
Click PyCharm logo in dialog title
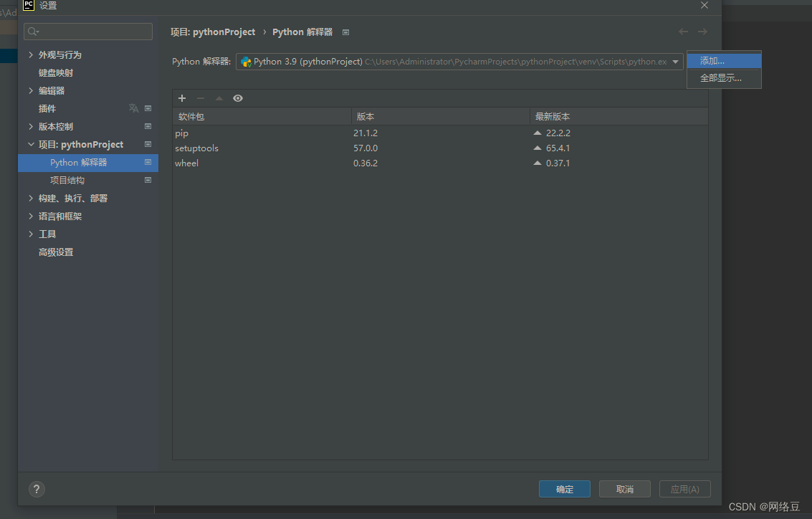click(x=29, y=5)
